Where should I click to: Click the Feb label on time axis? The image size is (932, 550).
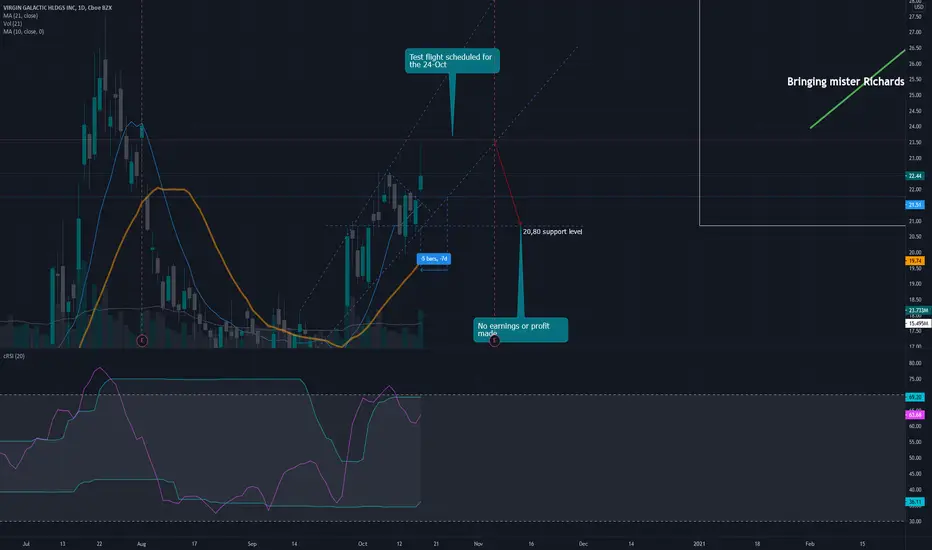coord(810,544)
